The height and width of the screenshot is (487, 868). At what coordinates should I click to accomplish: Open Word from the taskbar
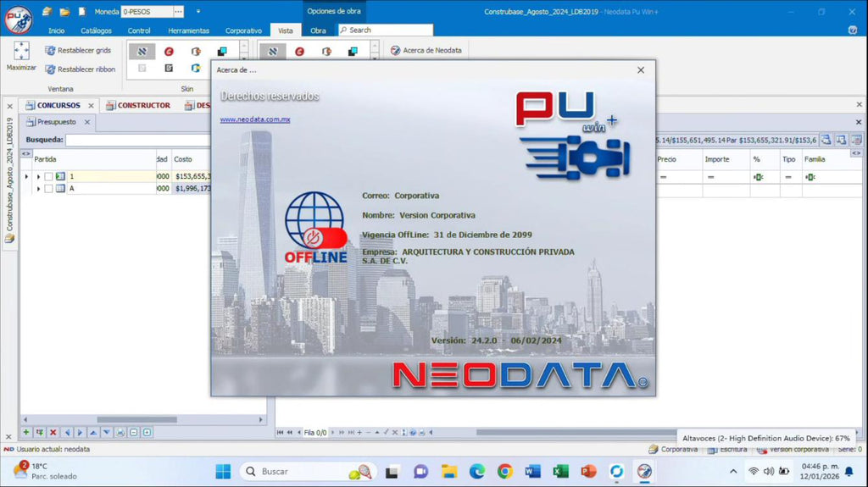532,472
